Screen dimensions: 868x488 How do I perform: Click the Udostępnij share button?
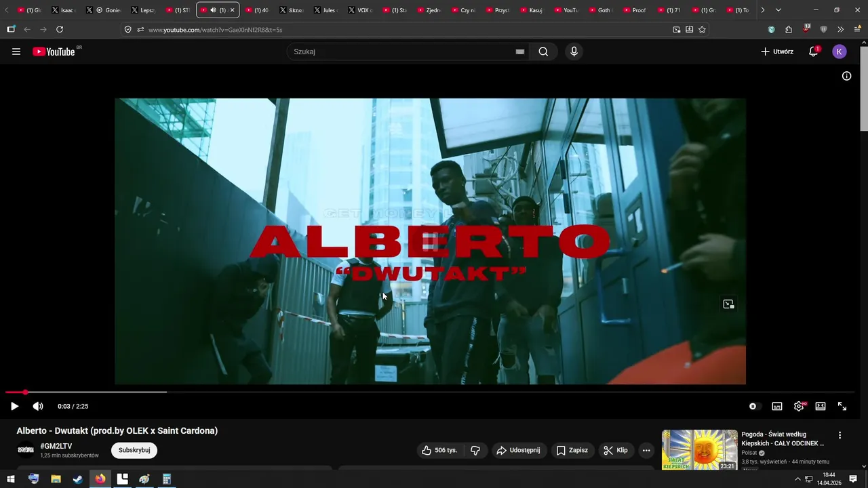coord(518,450)
